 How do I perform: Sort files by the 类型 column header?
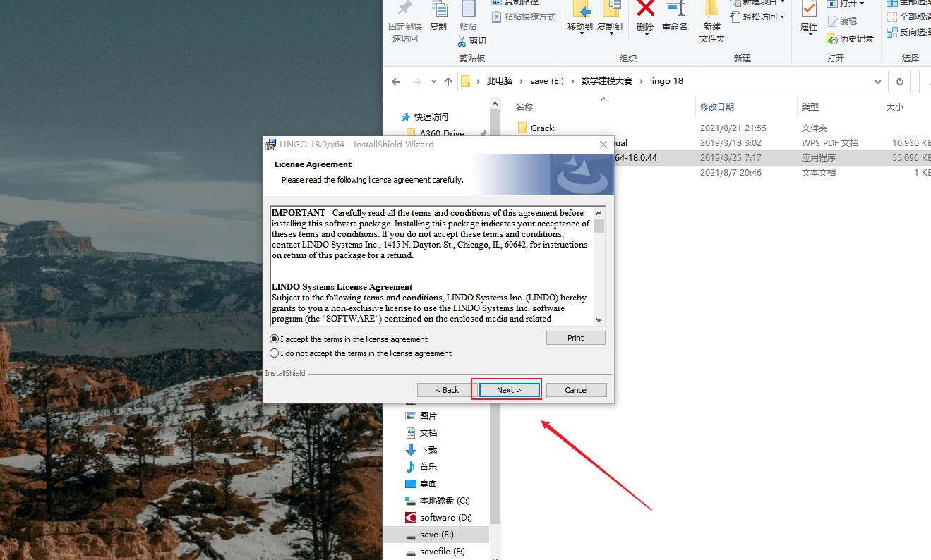coord(810,107)
